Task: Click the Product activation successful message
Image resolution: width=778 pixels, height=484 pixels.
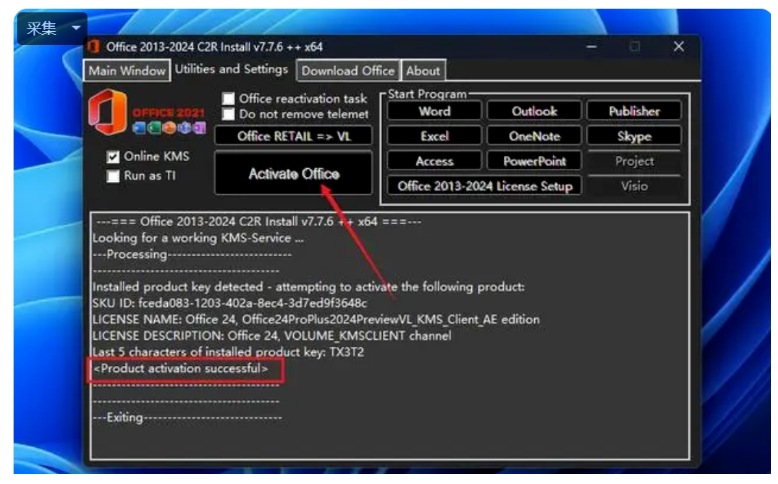Action: point(181,368)
